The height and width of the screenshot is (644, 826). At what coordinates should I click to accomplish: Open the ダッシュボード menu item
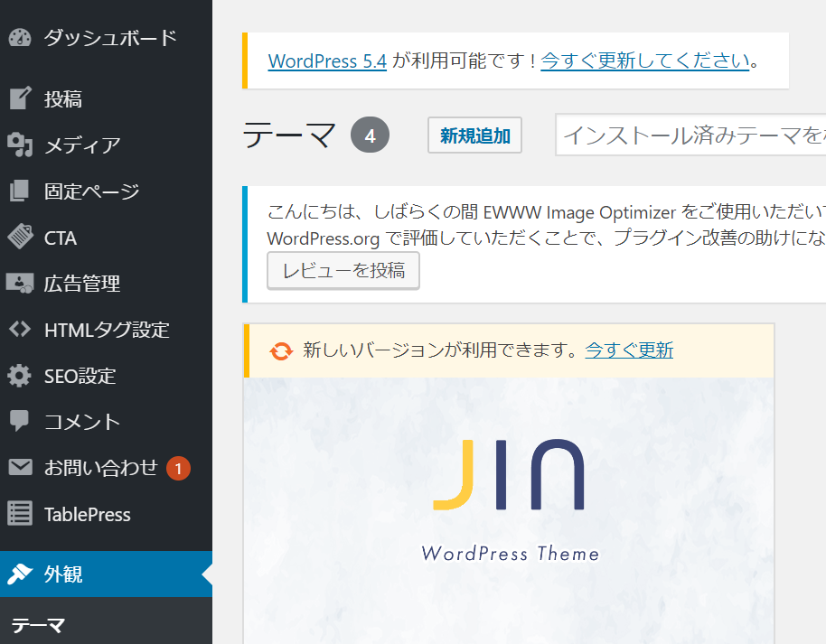(x=106, y=38)
